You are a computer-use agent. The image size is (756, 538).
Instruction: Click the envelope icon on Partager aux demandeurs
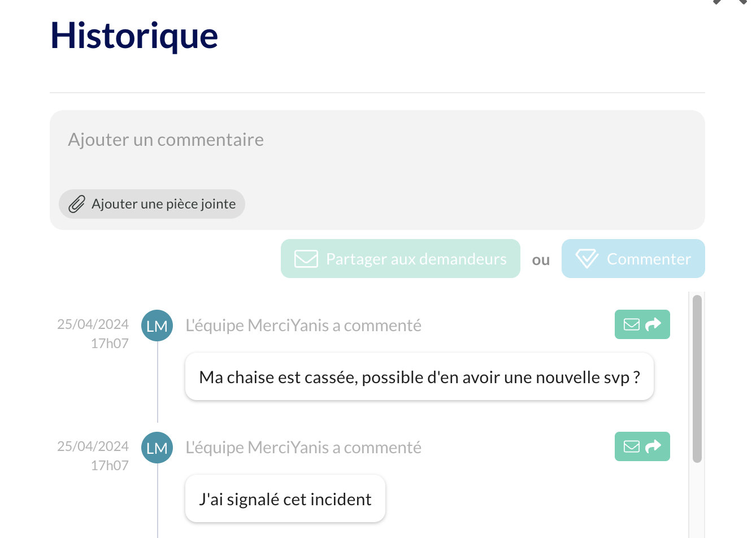click(306, 259)
